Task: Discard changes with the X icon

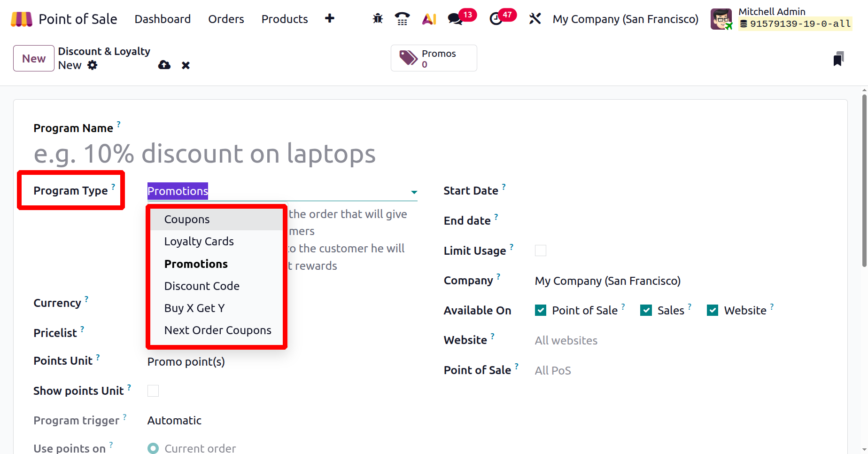Action: (186, 65)
